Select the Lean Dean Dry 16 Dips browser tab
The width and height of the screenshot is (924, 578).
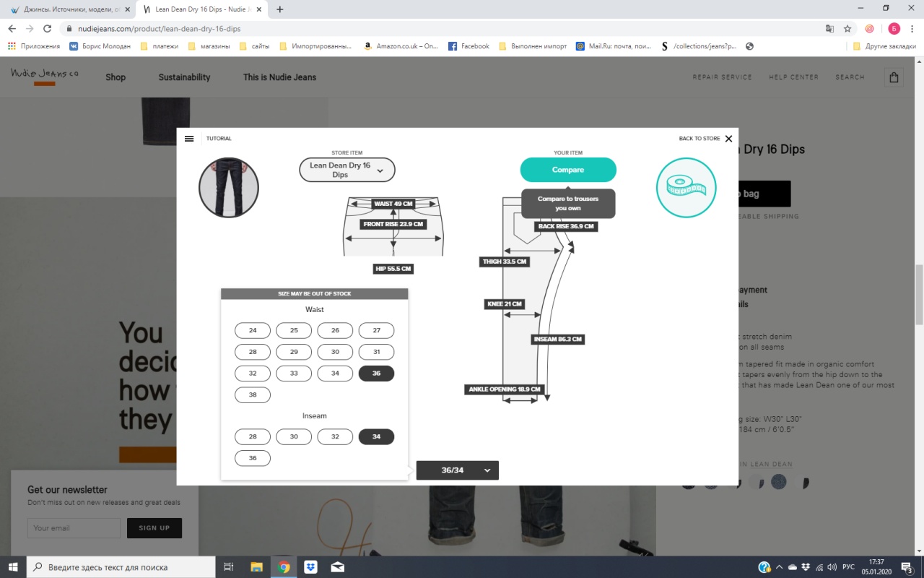[x=201, y=9]
